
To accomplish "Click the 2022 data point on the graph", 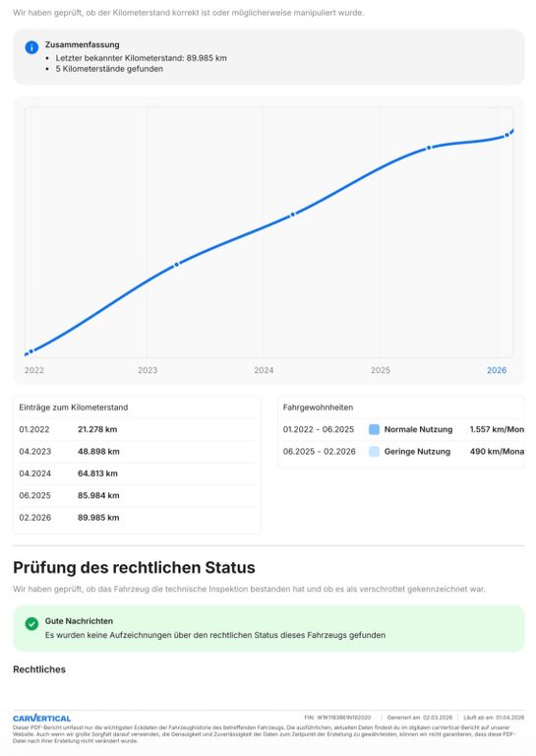I will (x=31, y=351).
